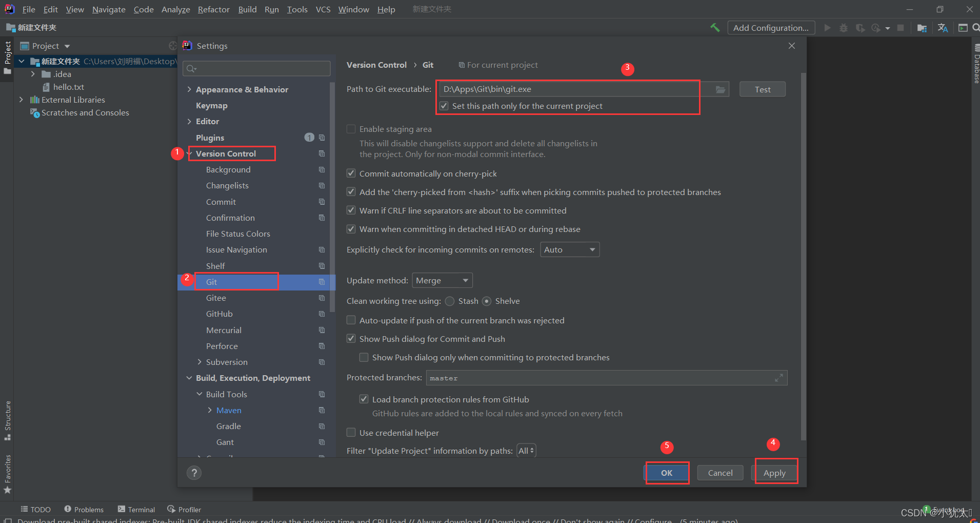Open the Terminal tool tab

pos(136,509)
